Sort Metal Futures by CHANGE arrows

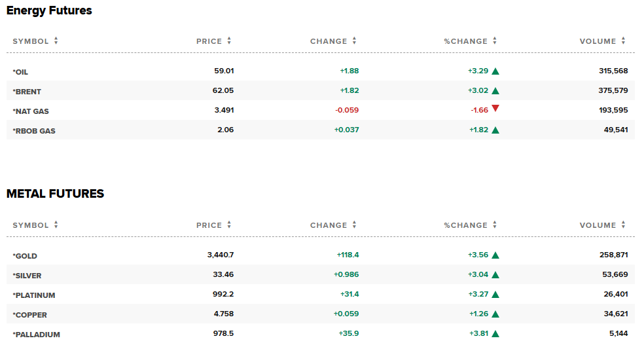point(355,225)
